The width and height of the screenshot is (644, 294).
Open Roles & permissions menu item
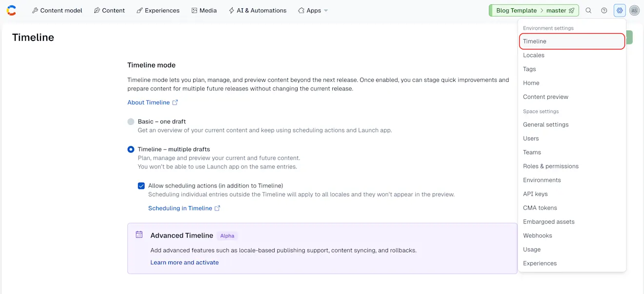551,166
